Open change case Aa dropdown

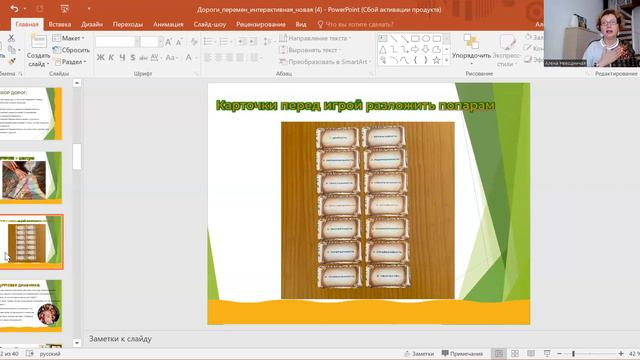171,58
